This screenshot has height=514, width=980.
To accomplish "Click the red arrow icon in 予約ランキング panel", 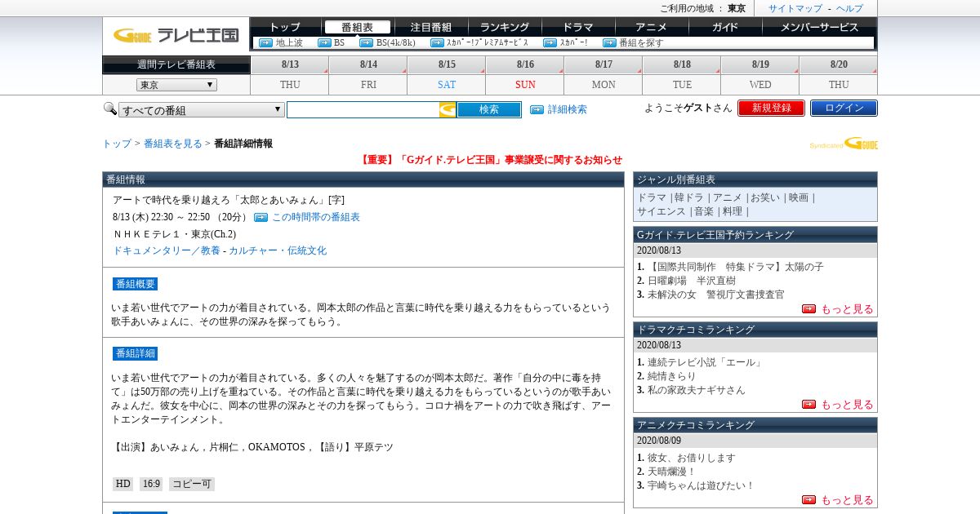I will pyautogui.click(x=808, y=308).
